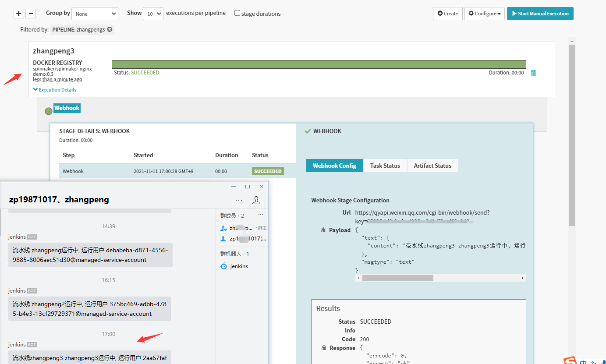This screenshot has height=364, width=606.
Task: Click the zhangpeng3 pipeline title
Action: 53,51
